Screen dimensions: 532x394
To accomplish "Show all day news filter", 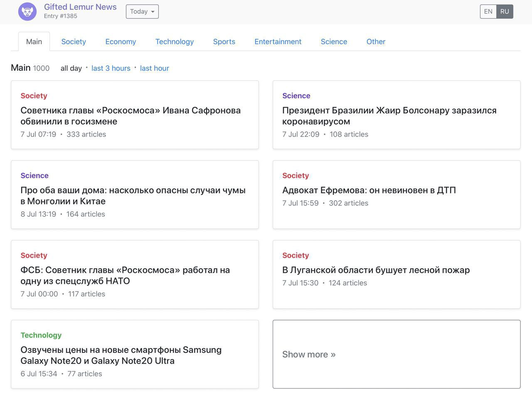I will click(x=71, y=68).
